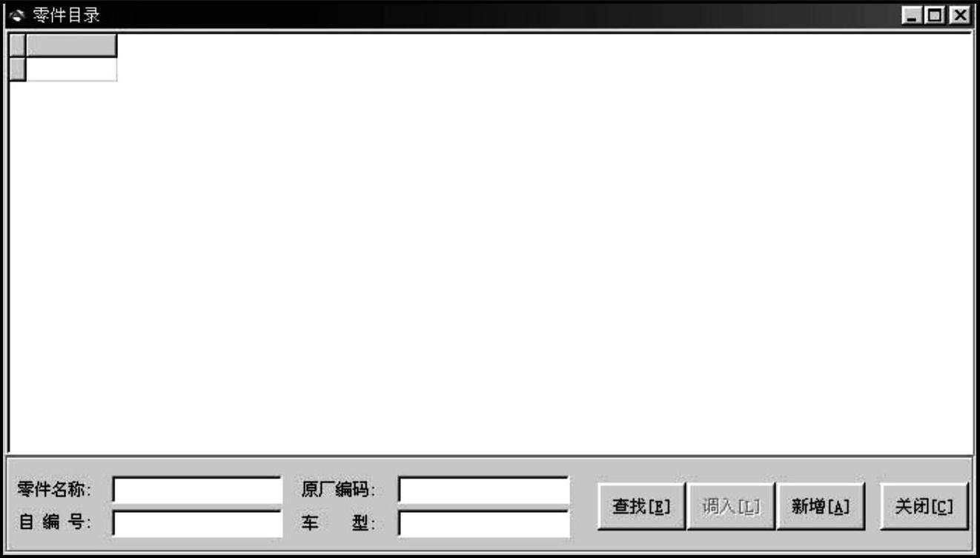Select the grid's top-left corner cell
The height and width of the screenshot is (558, 980).
[17, 45]
